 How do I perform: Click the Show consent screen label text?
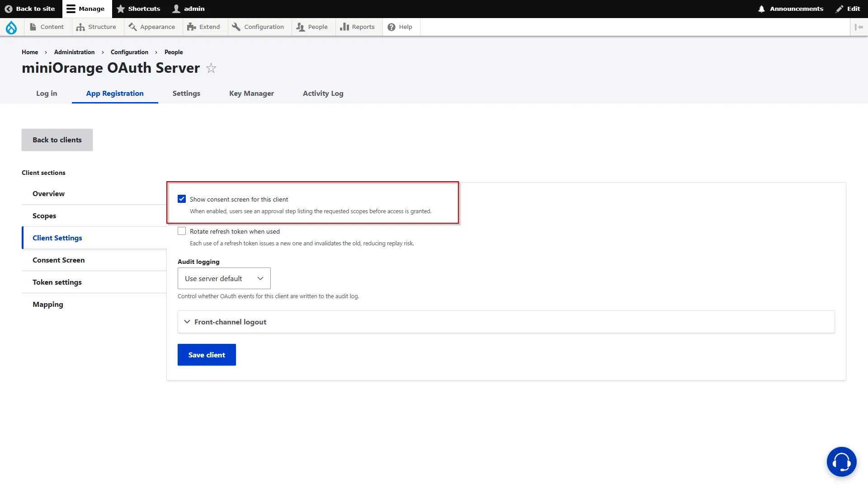pyautogui.click(x=239, y=199)
